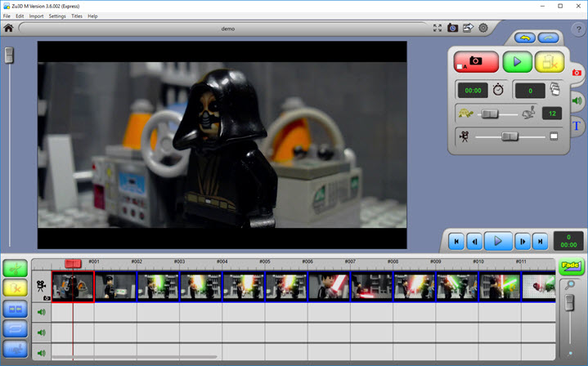Screen dimensions: 588x366
Task: Click the undo arrow button
Action: pyautogui.click(x=525, y=38)
